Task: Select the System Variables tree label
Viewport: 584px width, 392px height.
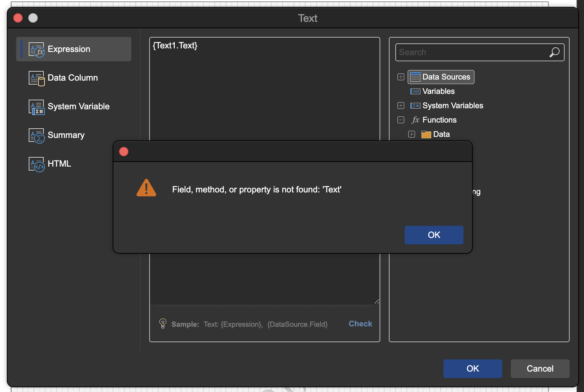Action: [x=453, y=106]
